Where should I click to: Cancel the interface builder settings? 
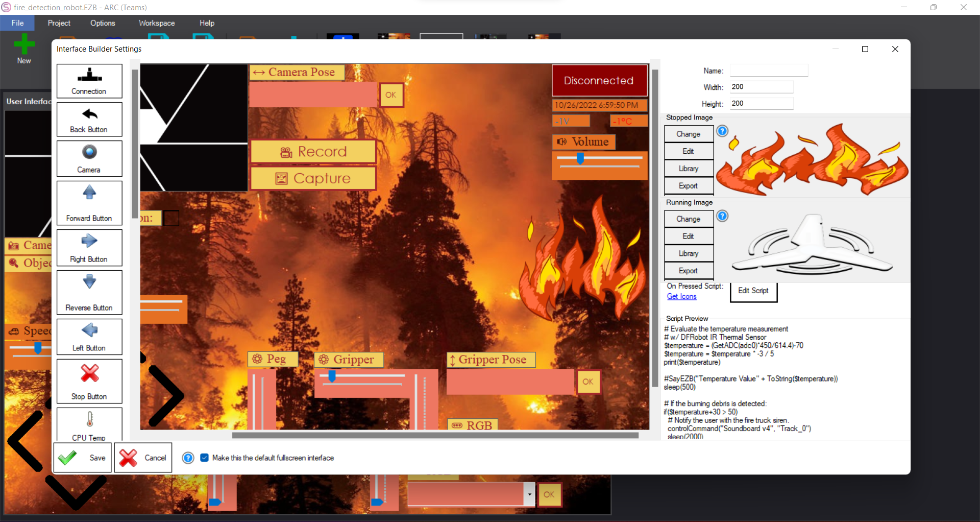click(x=143, y=458)
